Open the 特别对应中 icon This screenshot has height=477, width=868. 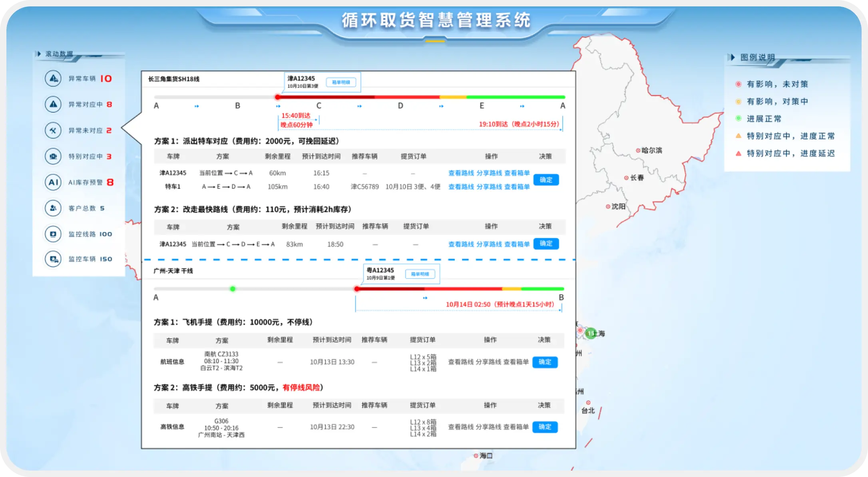(53, 156)
